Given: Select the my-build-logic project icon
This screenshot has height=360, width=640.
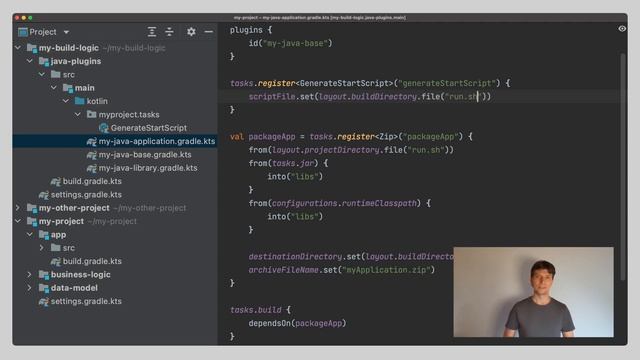Looking at the screenshot, I should tap(32, 48).
